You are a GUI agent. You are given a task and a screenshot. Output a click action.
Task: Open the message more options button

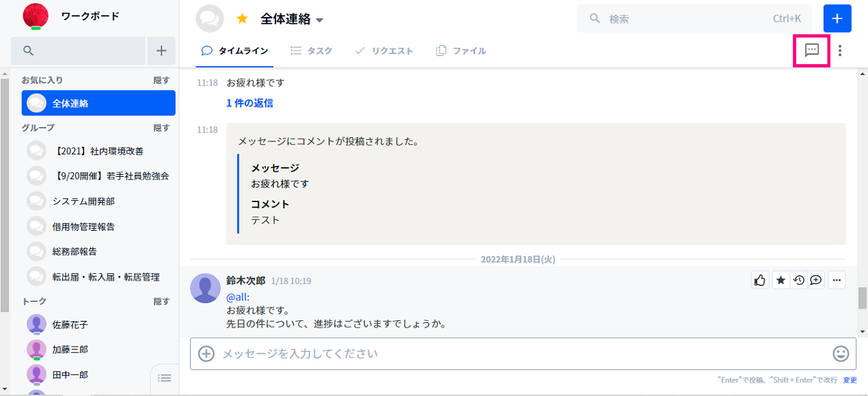(837, 280)
